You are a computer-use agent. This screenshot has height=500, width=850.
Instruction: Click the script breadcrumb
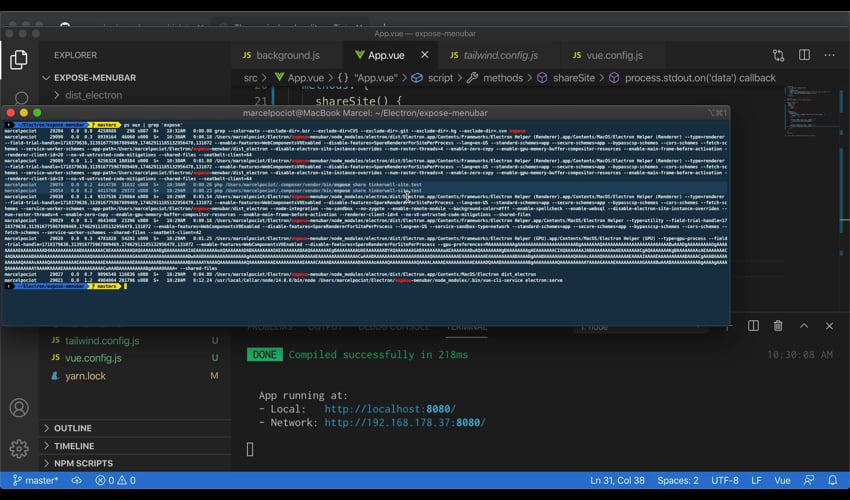pyautogui.click(x=433, y=78)
